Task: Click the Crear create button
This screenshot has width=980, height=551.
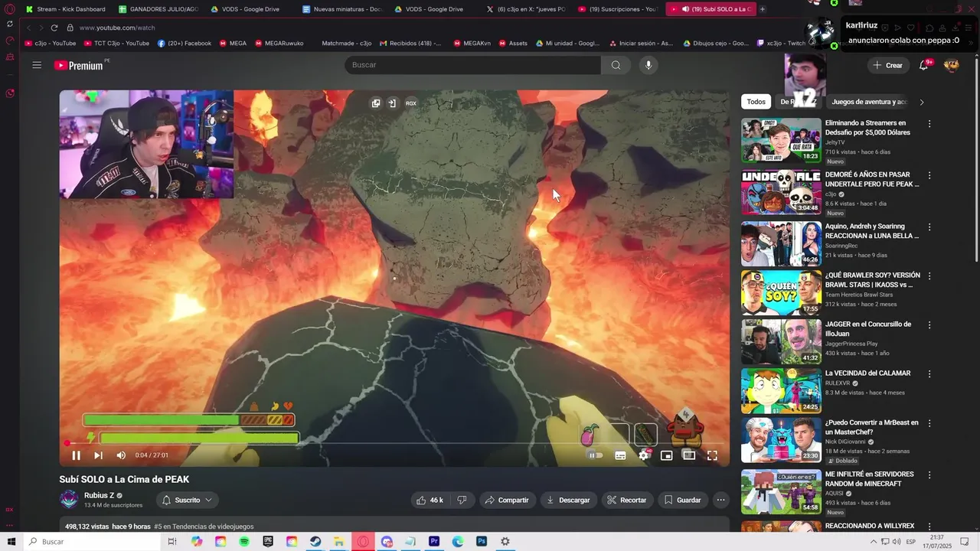Action: tap(888, 65)
